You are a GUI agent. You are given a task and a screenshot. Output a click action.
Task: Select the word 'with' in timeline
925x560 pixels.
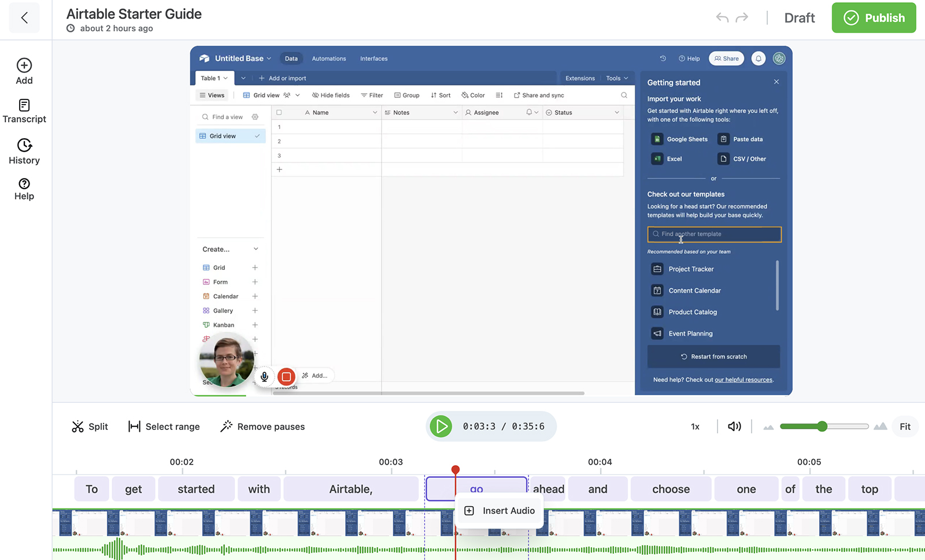tap(259, 489)
